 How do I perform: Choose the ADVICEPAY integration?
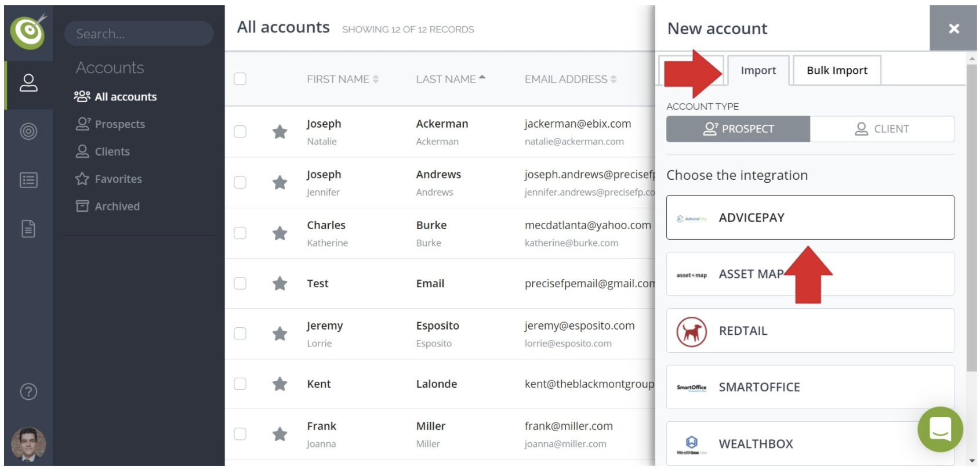[x=810, y=218]
